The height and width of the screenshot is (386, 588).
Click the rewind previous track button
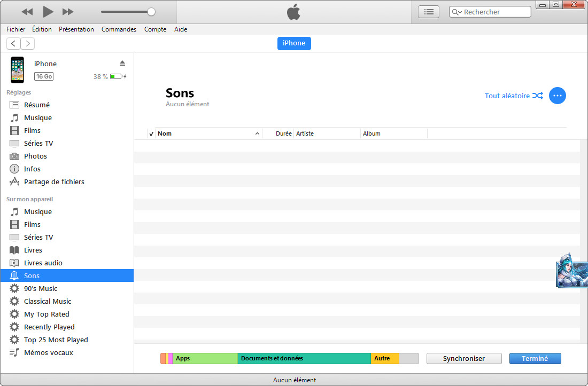coord(27,12)
